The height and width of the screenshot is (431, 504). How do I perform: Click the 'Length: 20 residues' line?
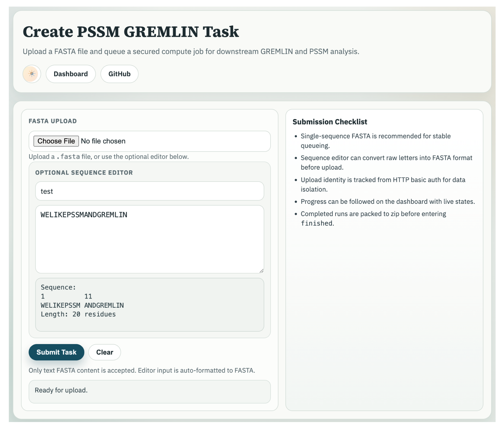pos(78,314)
